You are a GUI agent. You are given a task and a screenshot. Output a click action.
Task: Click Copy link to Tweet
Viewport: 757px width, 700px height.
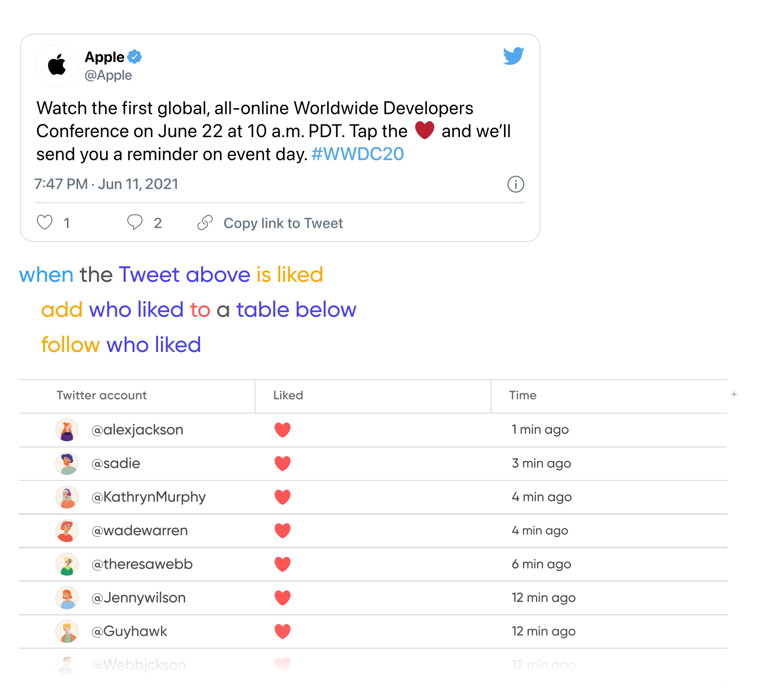pyautogui.click(x=283, y=223)
